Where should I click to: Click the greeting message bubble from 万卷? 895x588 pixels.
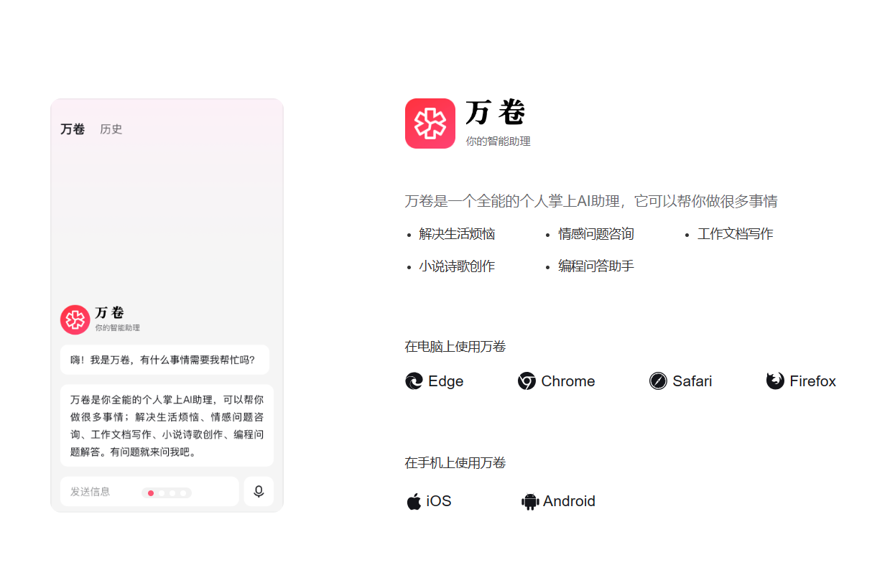point(164,359)
